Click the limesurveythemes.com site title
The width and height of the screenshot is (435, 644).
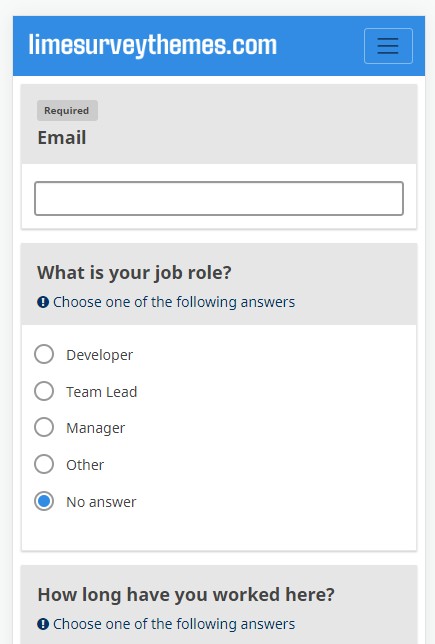click(x=153, y=45)
